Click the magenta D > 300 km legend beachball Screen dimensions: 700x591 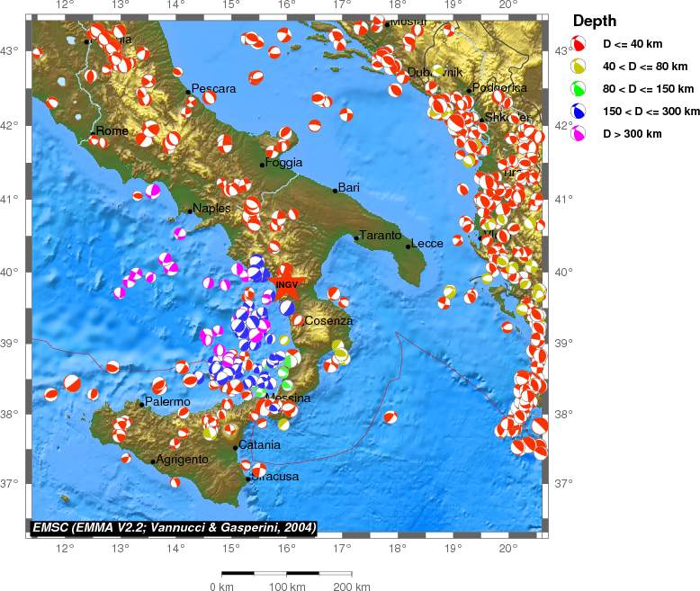click(x=579, y=133)
